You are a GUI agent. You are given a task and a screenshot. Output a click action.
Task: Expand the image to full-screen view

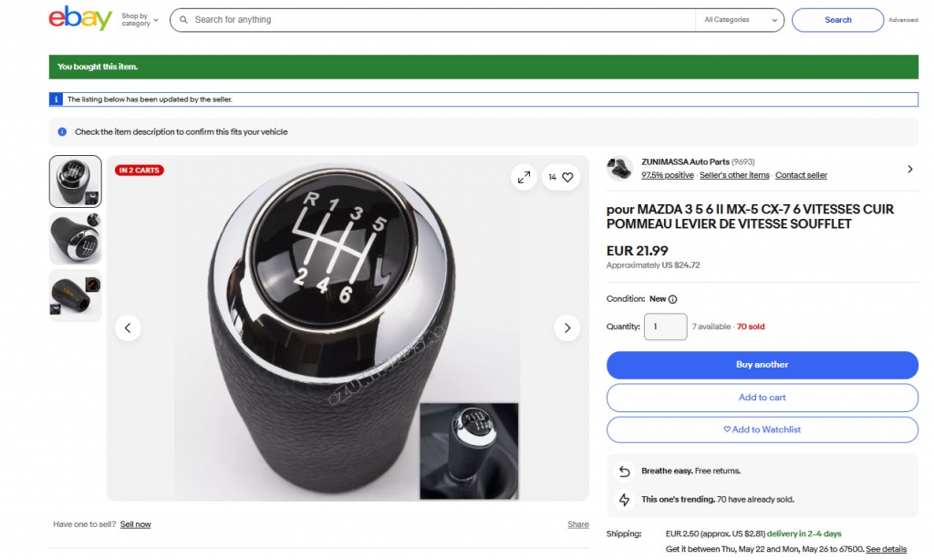(524, 177)
